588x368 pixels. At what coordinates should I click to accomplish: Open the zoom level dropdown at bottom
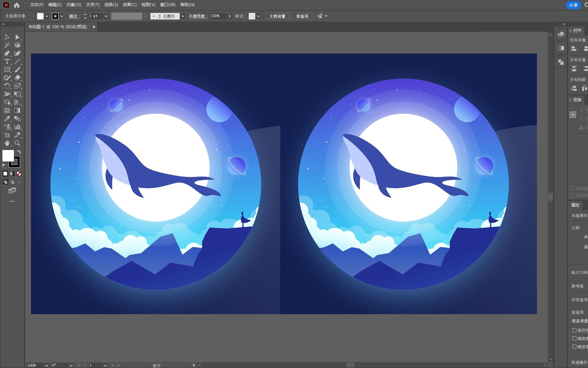pos(46,365)
